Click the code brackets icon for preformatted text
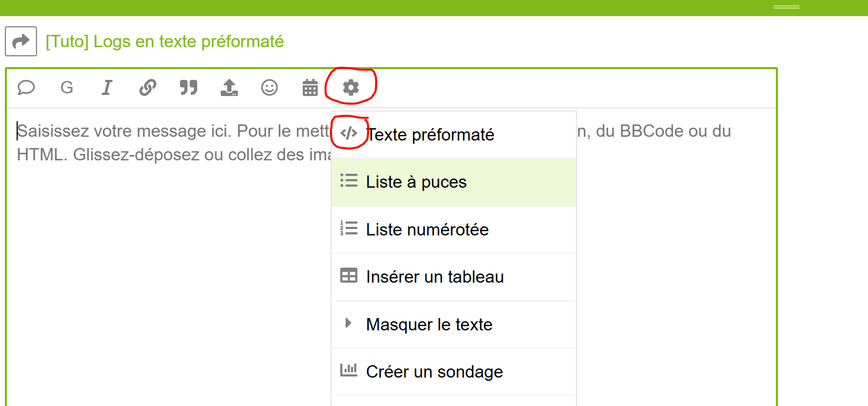This screenshot has width=868, height=406. tap(349, 133)
